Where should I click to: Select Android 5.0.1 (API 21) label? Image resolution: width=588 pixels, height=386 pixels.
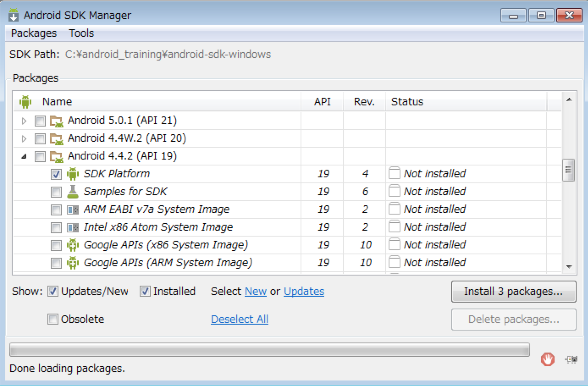122,120
